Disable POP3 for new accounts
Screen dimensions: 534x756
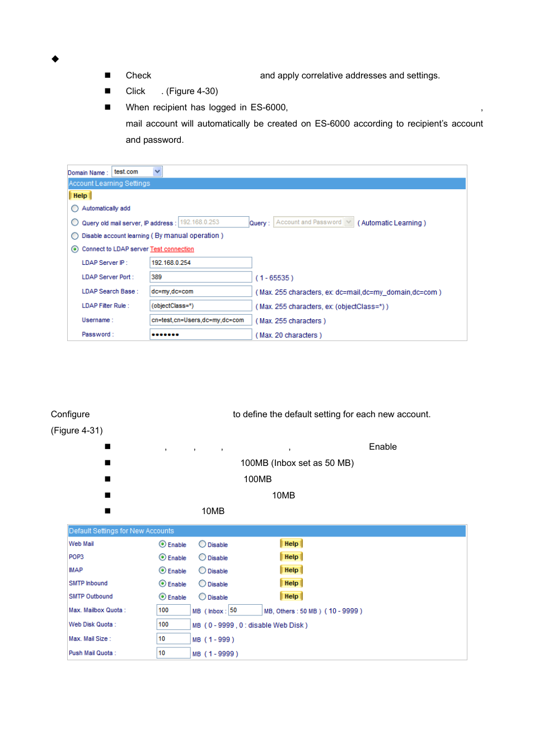202,557
